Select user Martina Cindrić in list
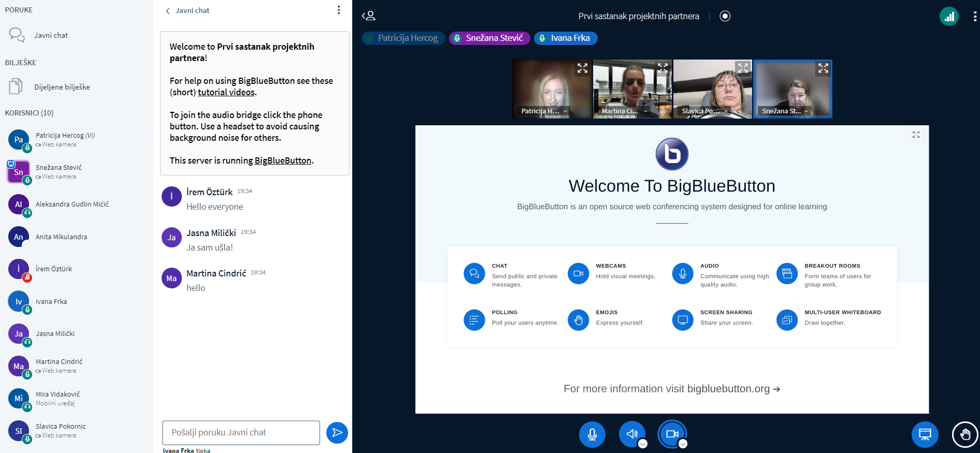 coord(77,366)
